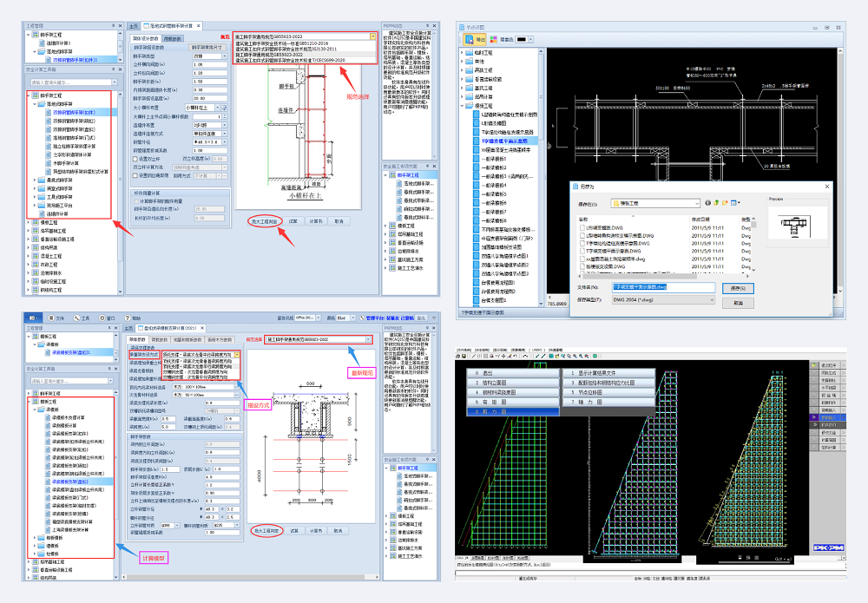Open the background color palette icon
The image size is (868, 603).
point(495,39)
